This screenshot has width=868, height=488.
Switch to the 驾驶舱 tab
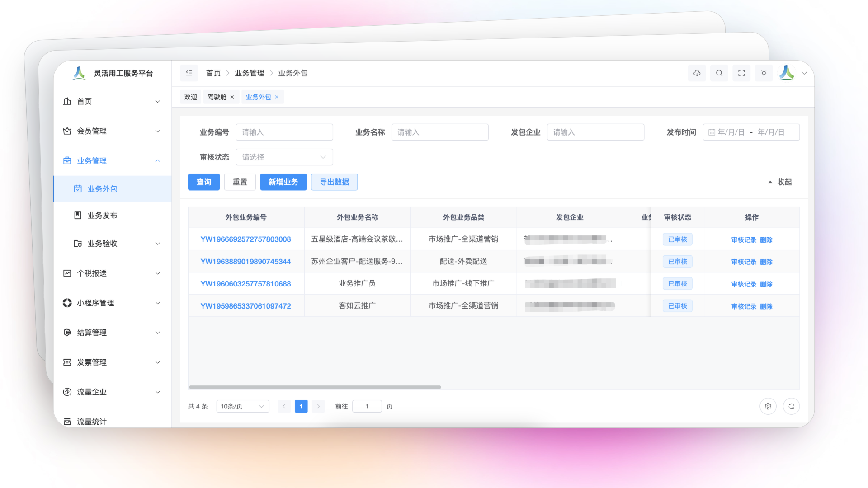(217, 97)
